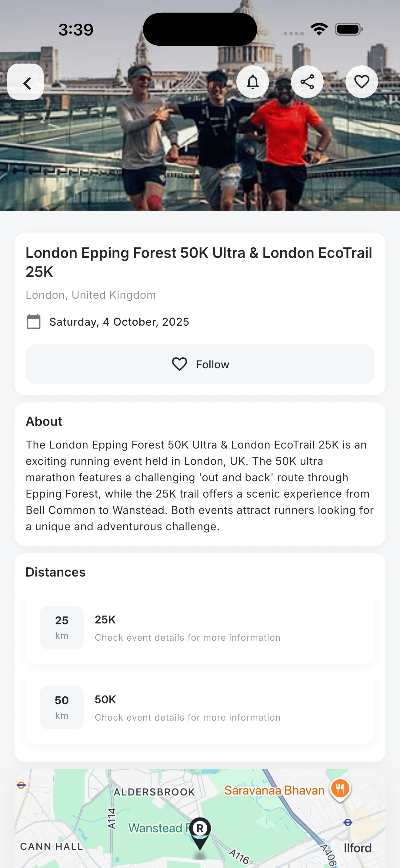Screen dimensions: 400x868
Task: Tap the back chevron button
Action: [x=26, y=82]
